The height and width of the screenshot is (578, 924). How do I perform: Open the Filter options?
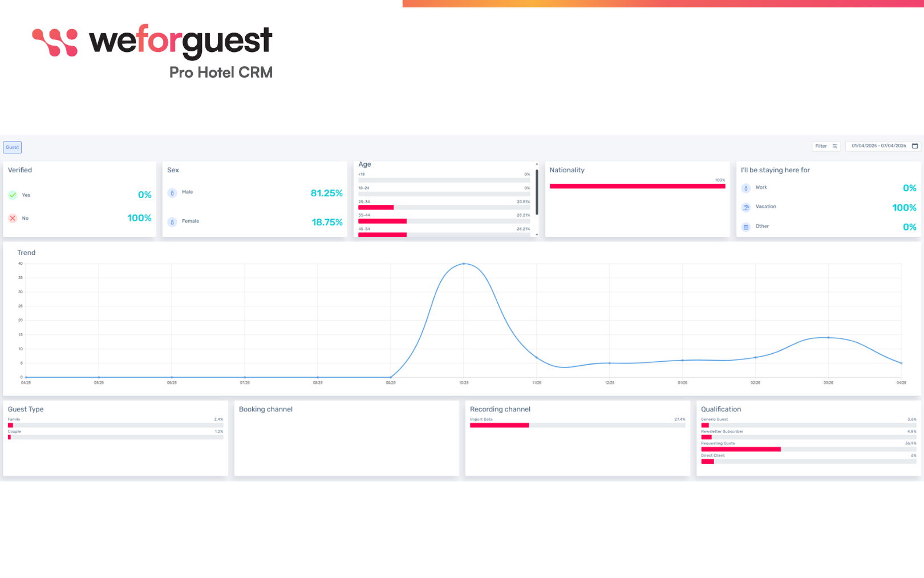[826, 146]
